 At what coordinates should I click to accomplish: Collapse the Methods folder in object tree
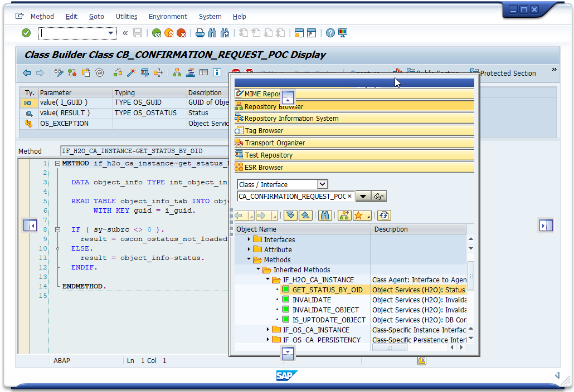(249, 259)
